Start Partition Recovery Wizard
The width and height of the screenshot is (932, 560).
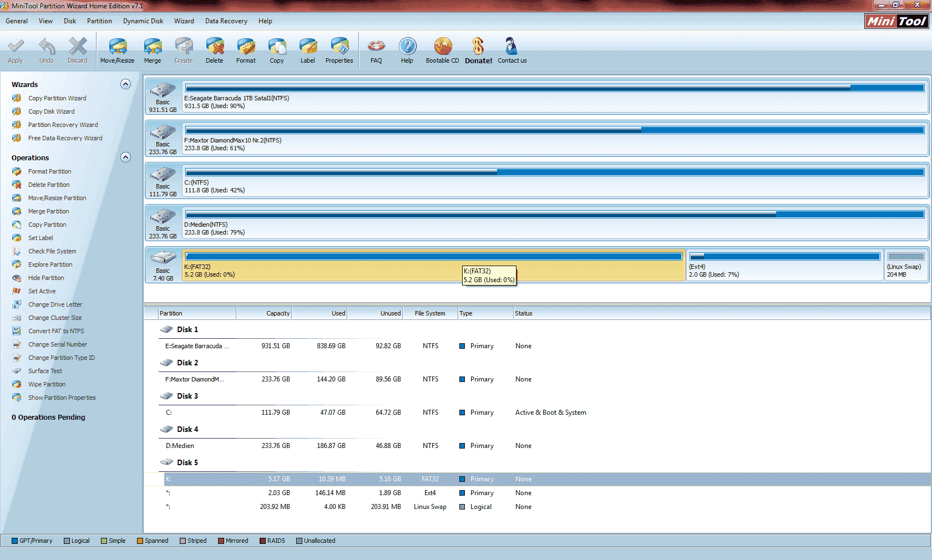[x=63, y=125]
